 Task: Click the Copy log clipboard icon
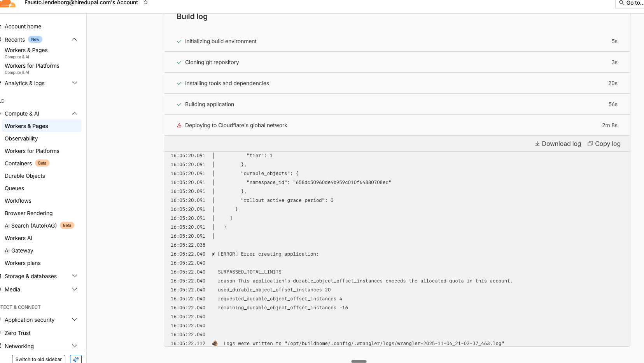(590, 144)
